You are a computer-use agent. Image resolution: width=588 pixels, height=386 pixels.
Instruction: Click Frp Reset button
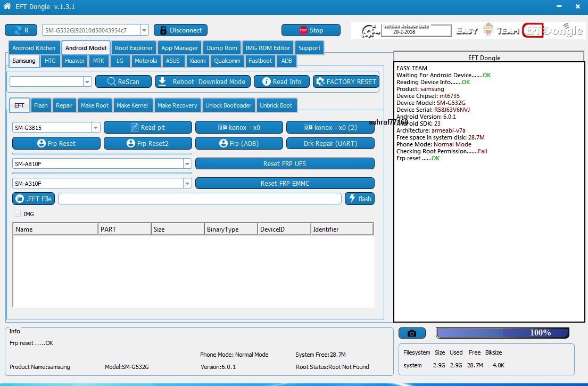pos(56,143)
